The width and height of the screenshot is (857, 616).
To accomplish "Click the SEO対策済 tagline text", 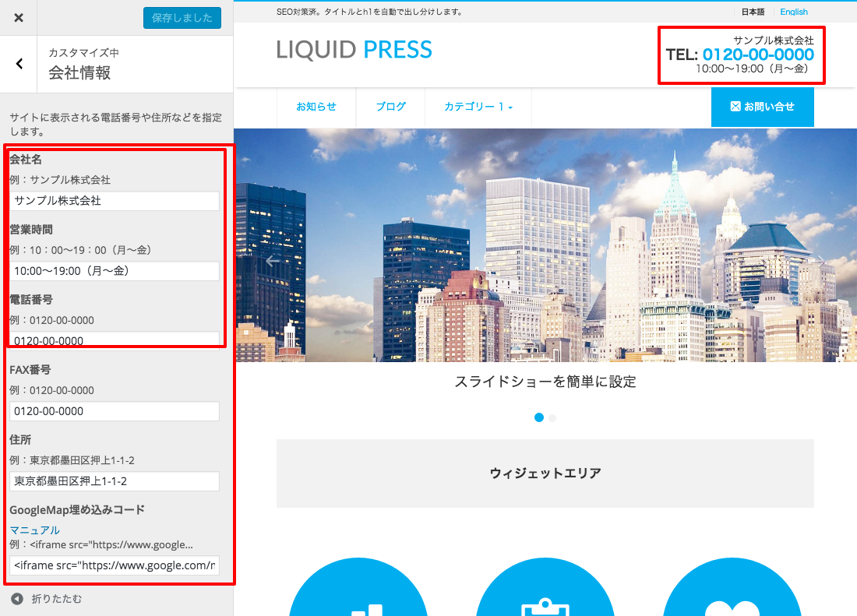I will 369,12.
